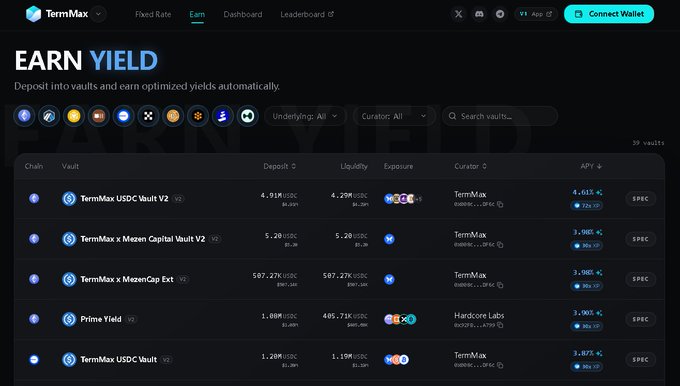The height and width of the screenshot is (386, 680).
Task: Click SPEC button for Mezen Capital Vault V2
Action: click(641, 239)
